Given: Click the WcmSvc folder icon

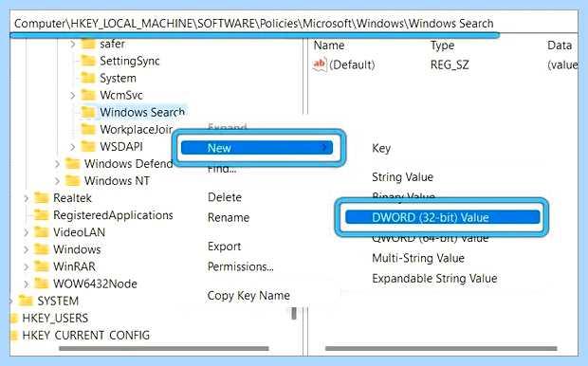Looking at the screenshot, I should click(x=88, y=95).
